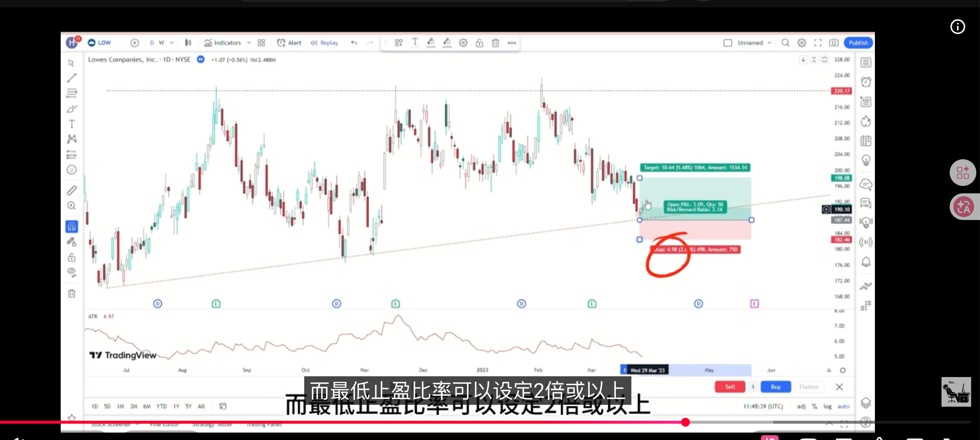980x440 pixels.
Task: Open the indicator templates grid menu
Action: coord(261,43)
